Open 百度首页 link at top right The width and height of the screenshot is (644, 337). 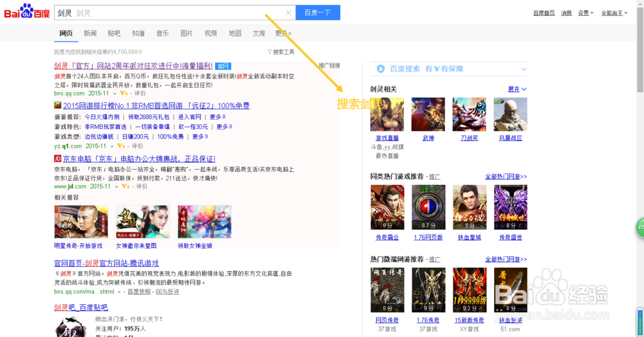pos(544,13)
